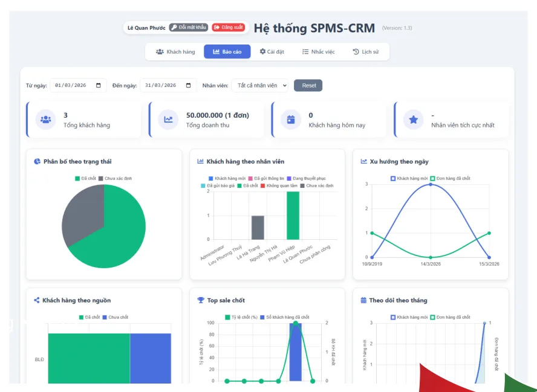This screenshot has height=392, width=537.
Task: Toggle Chưa xác định legend in pie chart
Action: point(115,179)
